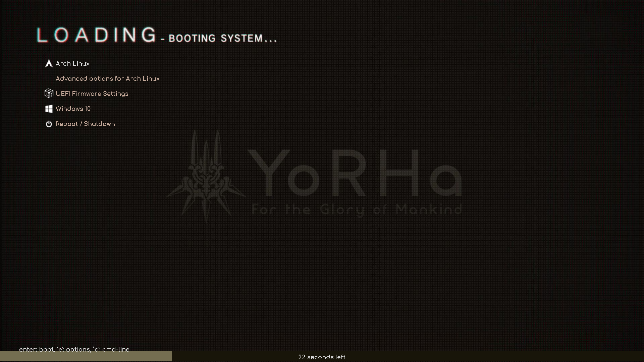Screen dimensions: 644x362
Task: Click 'For the Glory of Mankind' tagline
Action: 357,210
